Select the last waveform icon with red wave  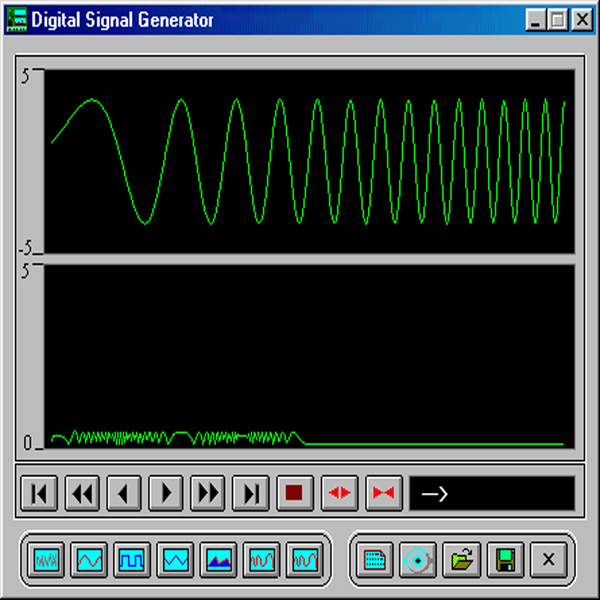tap(305, 560)
